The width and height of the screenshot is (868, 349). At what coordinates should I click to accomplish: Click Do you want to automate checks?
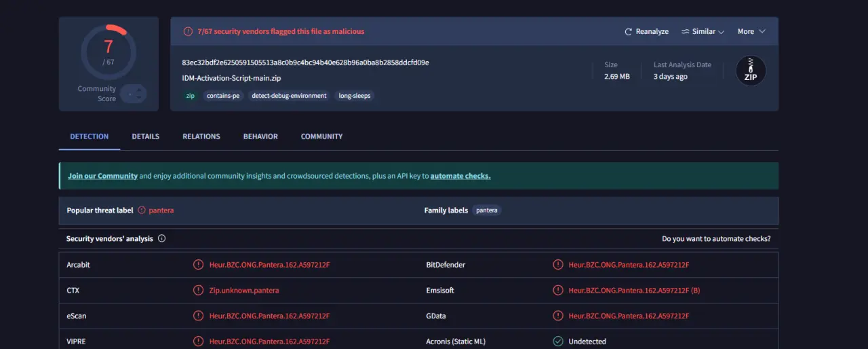tap(716, 239)
